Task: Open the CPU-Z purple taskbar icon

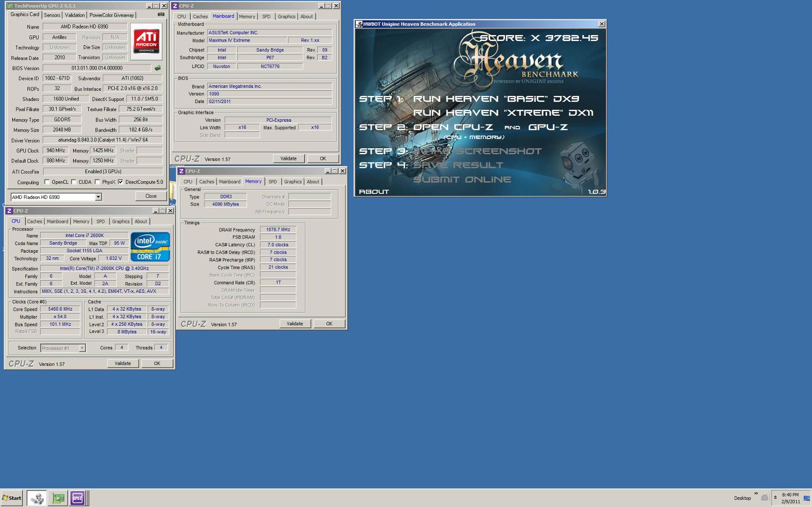Action: [x=77, y=498]
